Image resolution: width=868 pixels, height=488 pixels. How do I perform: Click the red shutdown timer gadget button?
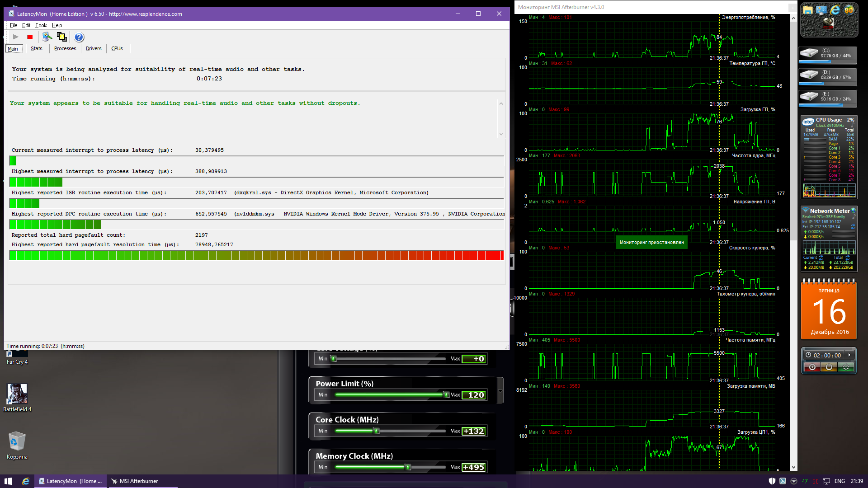(812, 367)
